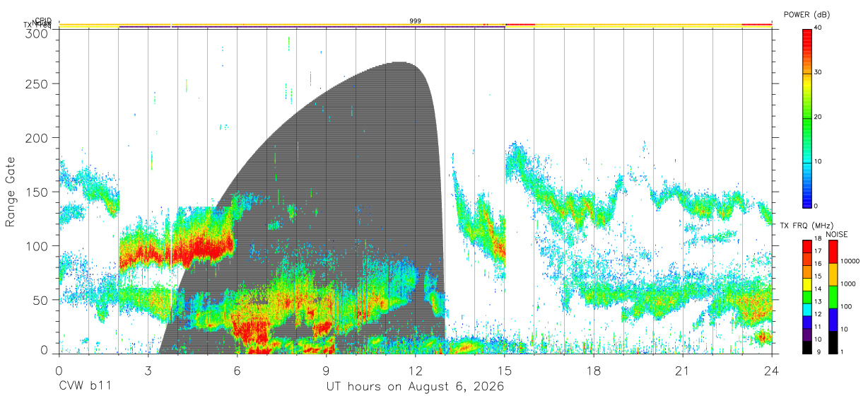868x401 pixels.
Task: Click the range gate tick label "200"
Action: point(37,137)
